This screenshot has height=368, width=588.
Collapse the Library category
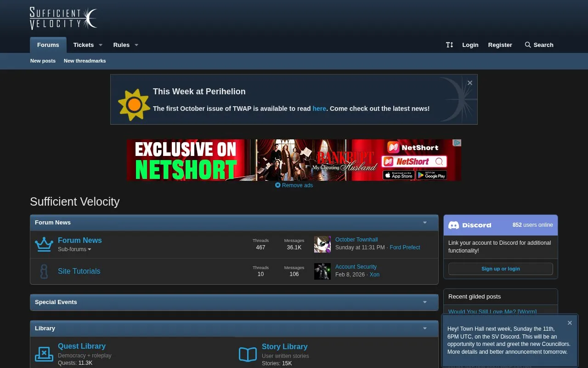pyautogui.click(x=425, y=328)
